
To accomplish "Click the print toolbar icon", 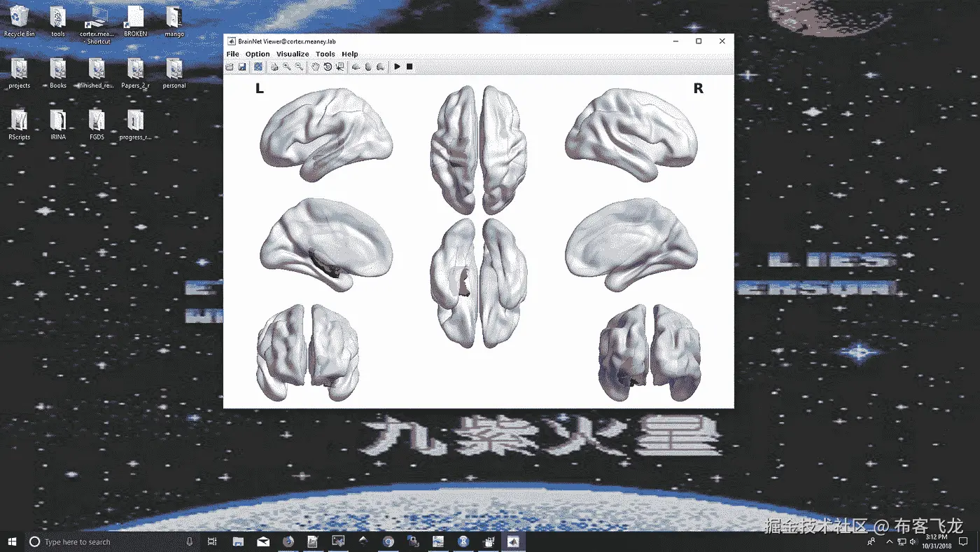I will [x=274, y=67].
